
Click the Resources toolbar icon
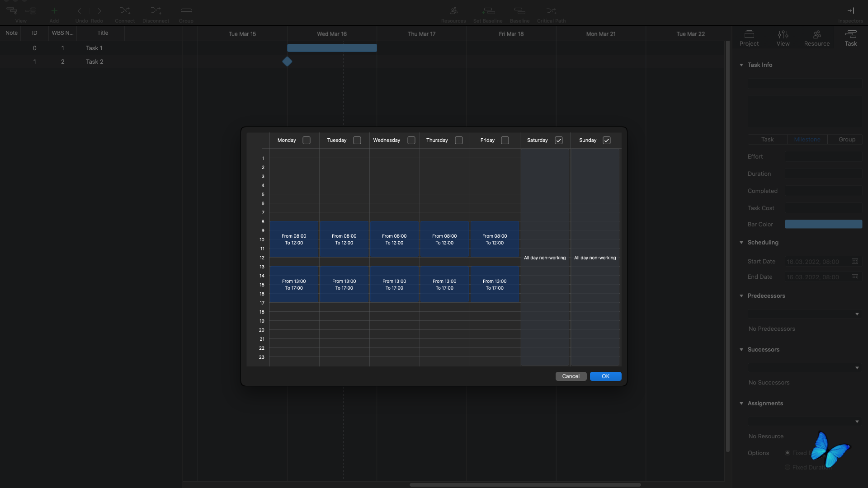453,11
